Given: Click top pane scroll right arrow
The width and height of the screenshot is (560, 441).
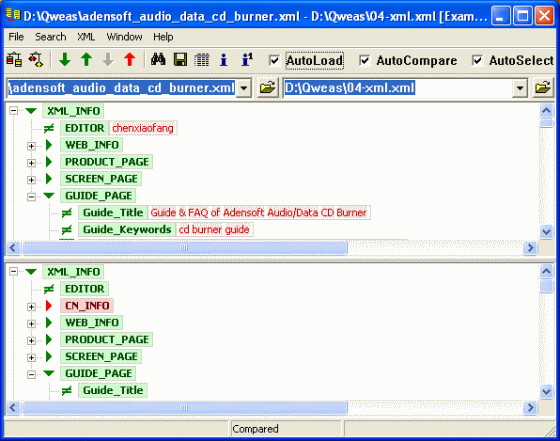Looking at the screenshot, I should (530, 248).
